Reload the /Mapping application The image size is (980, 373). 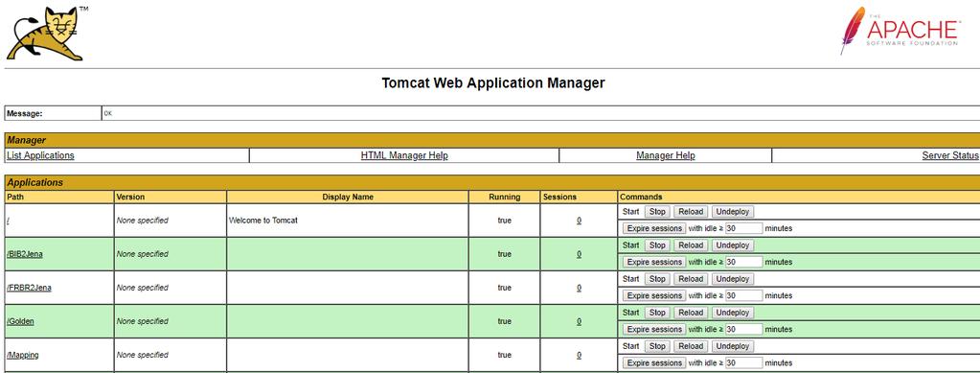(x=691, y=346)
